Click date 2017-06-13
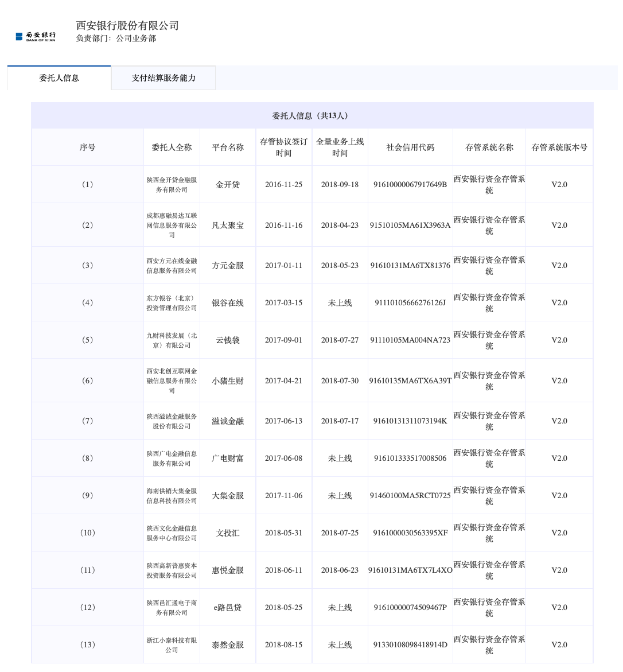The width and height of the screenshot is (623, 672). pyautogui.click(x=283, y=421)
